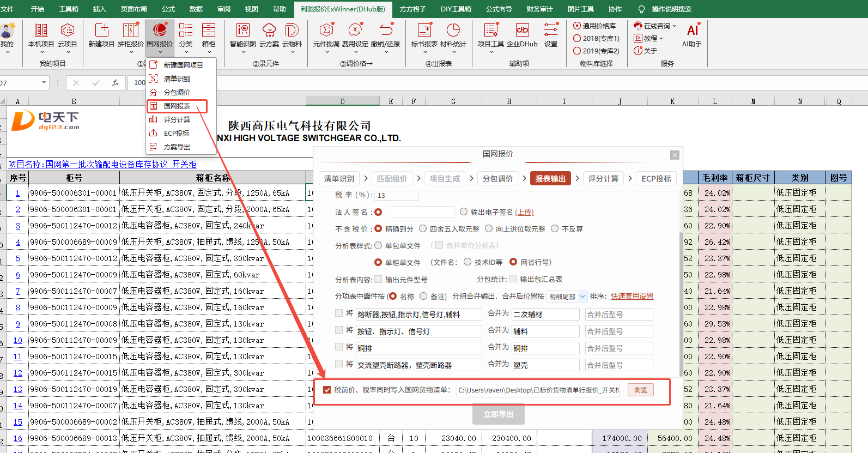Select 单包单文件 analysis style
The height and width of the screenshot is (453, 868).
[x=378, y=245]
